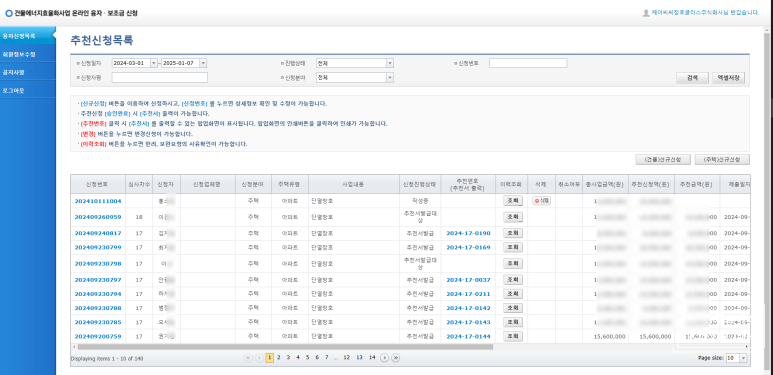
Task: Delete application 202410111004 with the 삭제 button
Action: 541,201
